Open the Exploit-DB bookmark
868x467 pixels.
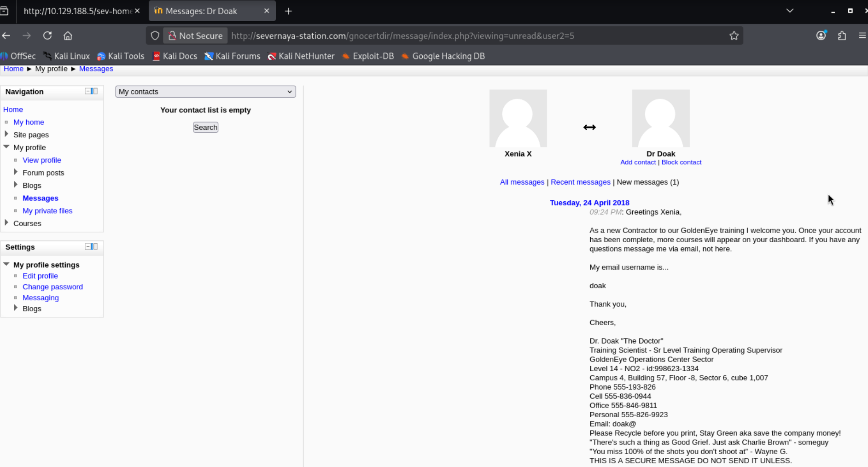click(368, 56)
